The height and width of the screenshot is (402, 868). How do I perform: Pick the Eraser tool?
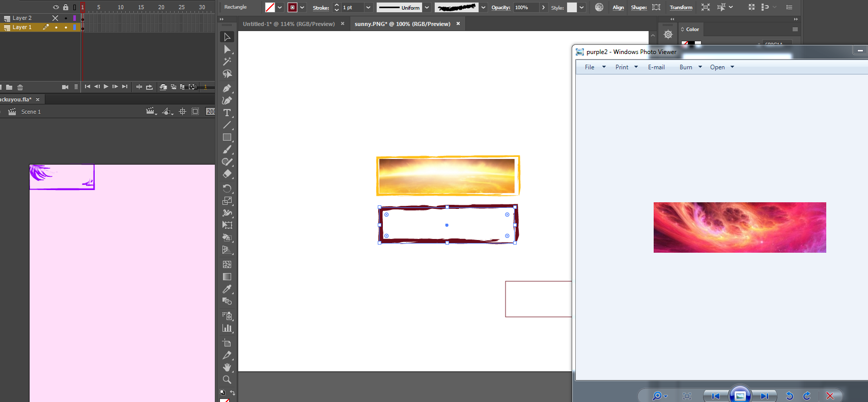coord(227,174)
